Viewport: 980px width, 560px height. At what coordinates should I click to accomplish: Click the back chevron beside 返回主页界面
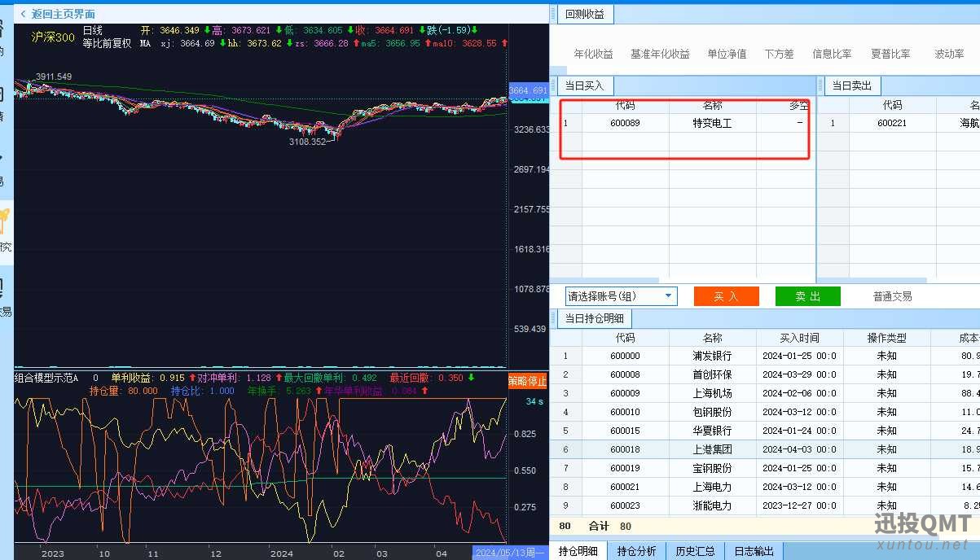[23, 14]
